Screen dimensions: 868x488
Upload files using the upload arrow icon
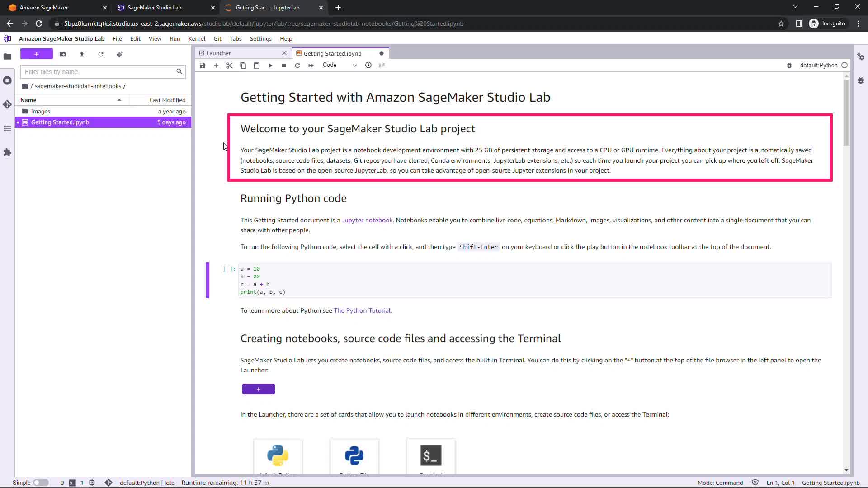pyautogui.click(x=82, y=54)
